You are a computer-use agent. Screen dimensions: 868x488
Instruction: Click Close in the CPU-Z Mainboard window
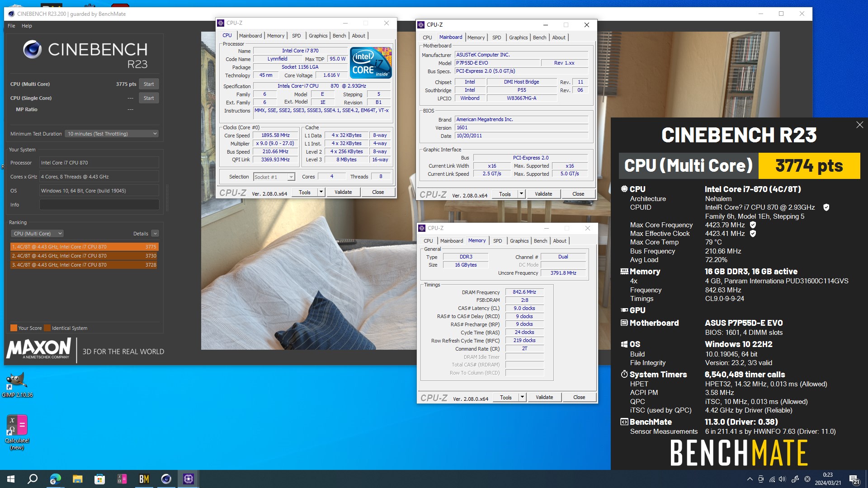click(578, 194)
